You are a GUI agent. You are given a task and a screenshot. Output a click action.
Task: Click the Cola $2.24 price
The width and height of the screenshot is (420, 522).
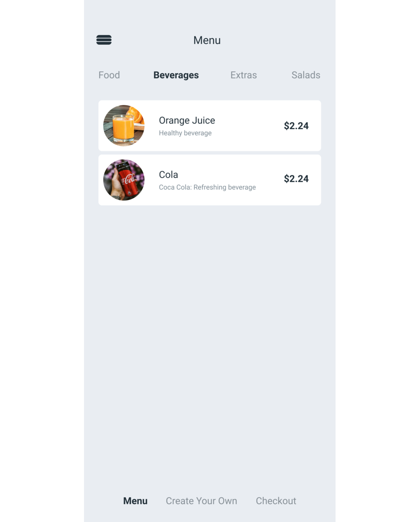pyautogui.click(x=296, y=179)
